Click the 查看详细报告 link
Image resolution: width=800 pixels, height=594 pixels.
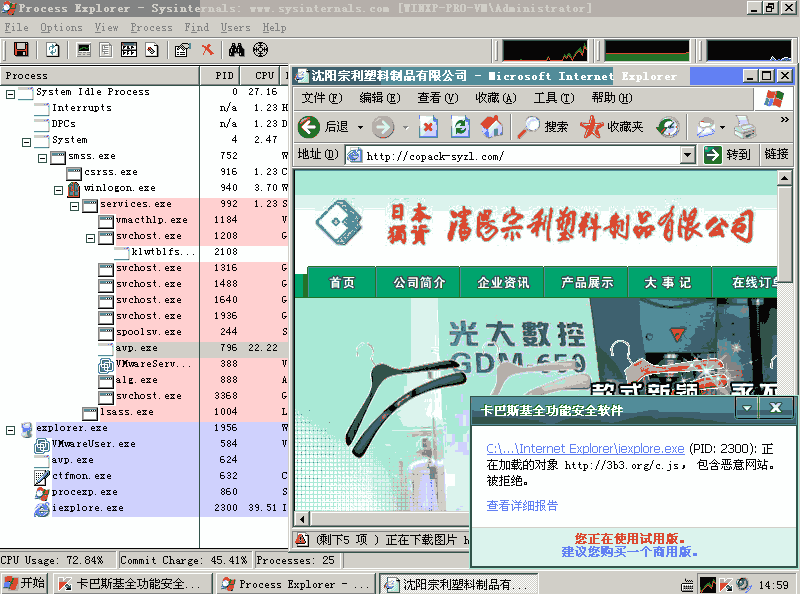coord(522,505)
